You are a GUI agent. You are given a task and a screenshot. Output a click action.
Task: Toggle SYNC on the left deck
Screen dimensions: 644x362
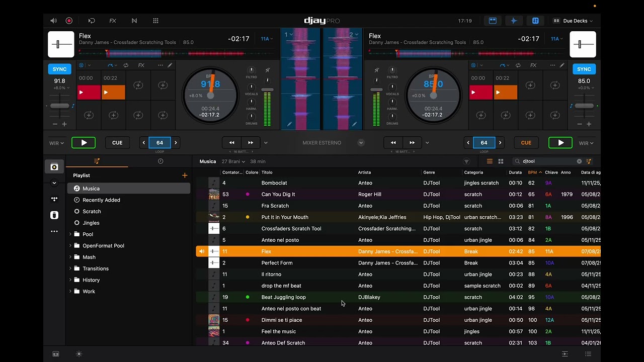59,69
